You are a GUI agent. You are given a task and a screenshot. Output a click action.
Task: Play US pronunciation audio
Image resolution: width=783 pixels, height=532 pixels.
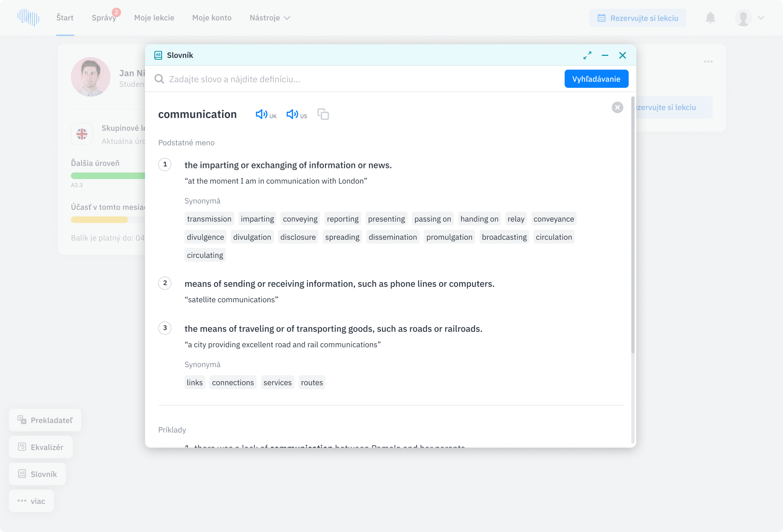(x=292, y=114)
